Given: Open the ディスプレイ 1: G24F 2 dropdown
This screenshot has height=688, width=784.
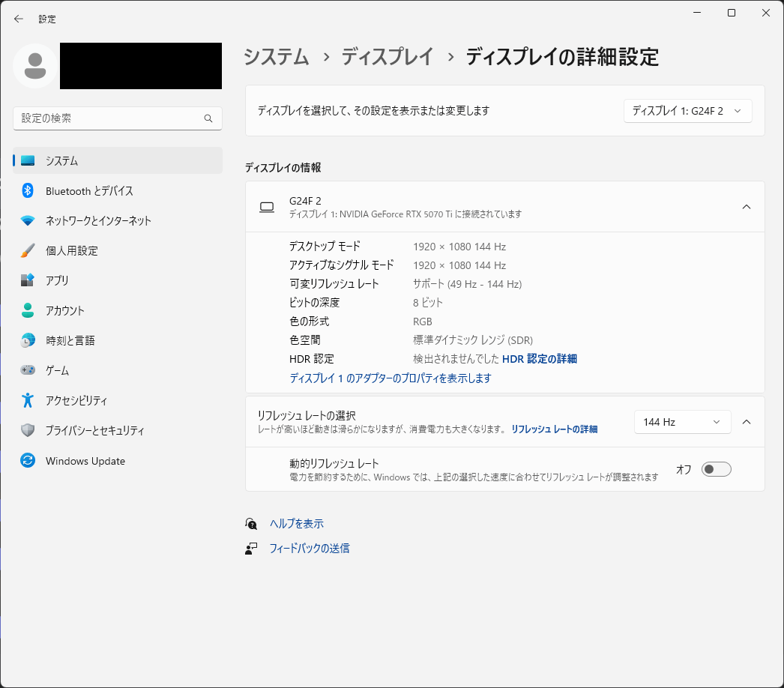Looking at the screenshot, I should click(x=687, y=111).
